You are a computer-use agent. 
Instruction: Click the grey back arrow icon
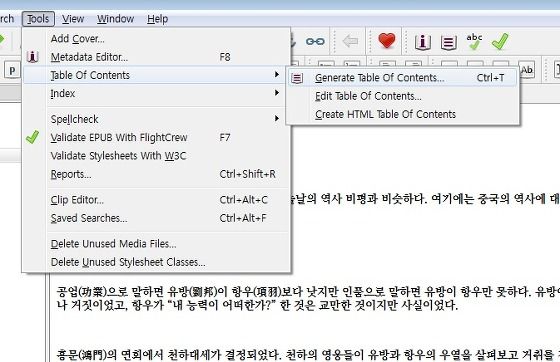(x=350, y=41)
